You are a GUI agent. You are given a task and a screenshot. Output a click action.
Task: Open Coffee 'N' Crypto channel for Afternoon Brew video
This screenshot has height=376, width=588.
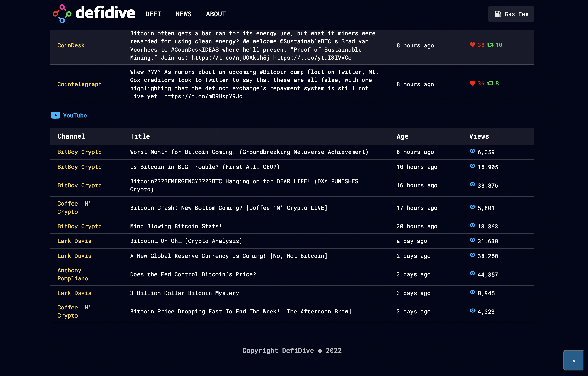pos(74,311)
